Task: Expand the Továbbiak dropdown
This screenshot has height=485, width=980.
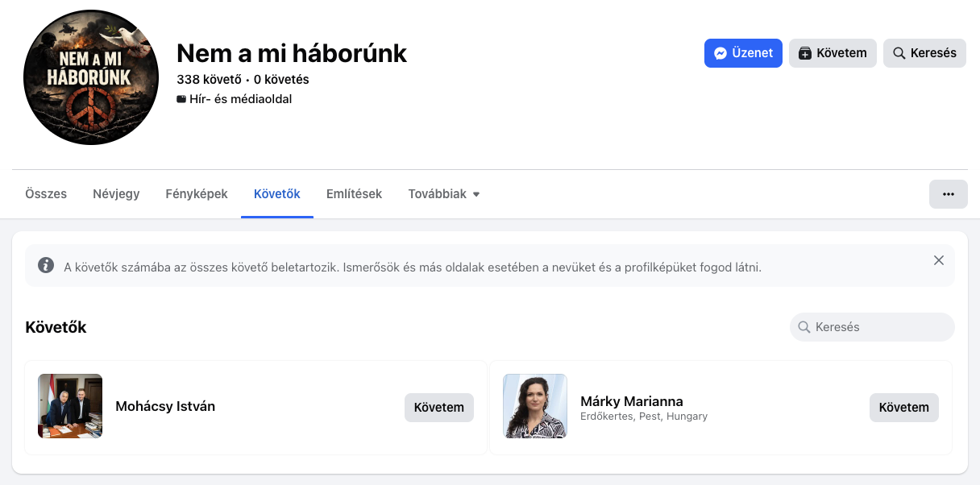Action: click(x=444, y=194)
